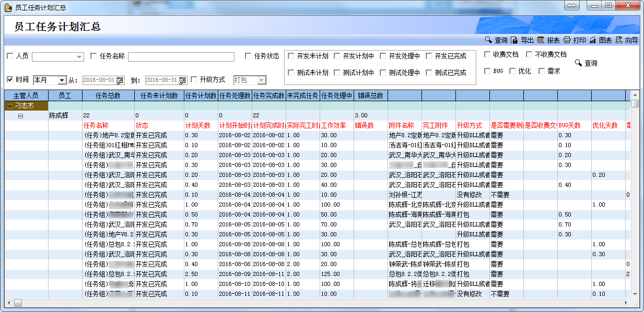Click the 任务总数 column header
The height and width of the screenshot is (312, 644).
(x=108, y=95)
